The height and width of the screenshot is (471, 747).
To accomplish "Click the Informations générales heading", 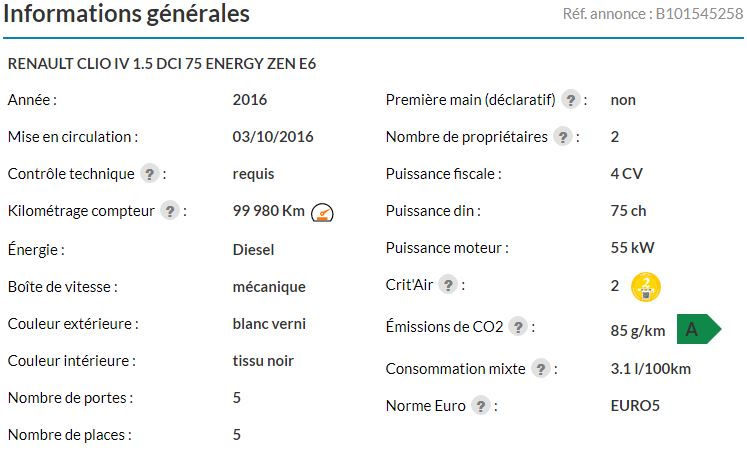I will 126,13.
